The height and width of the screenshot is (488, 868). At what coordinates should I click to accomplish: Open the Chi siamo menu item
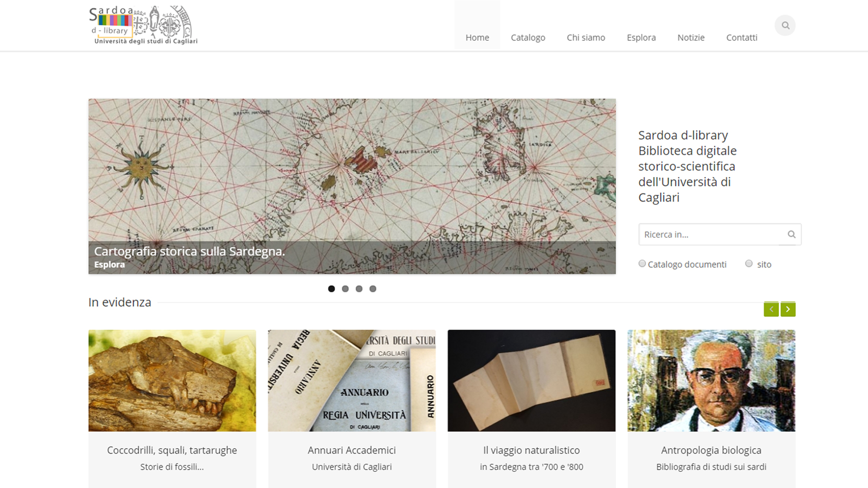(586, 38)
